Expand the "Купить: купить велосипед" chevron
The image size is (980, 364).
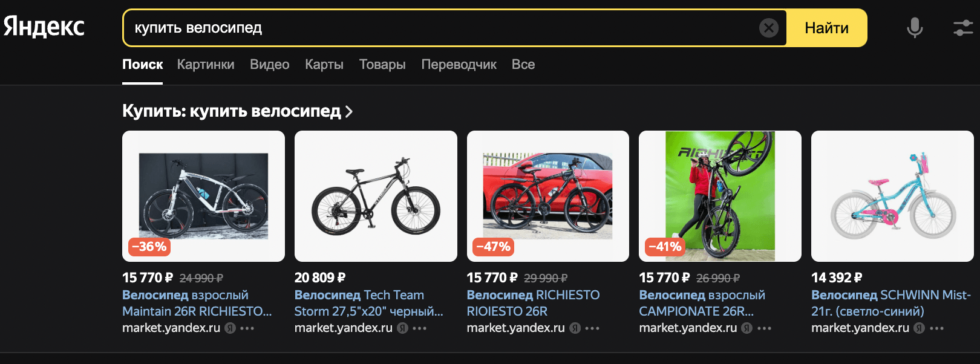pos(349,111)
